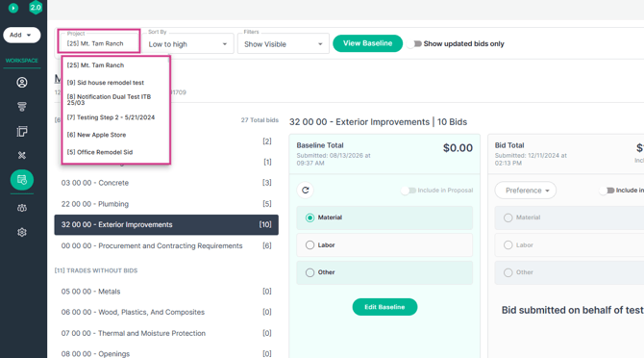Open the profile icon in sidebar

pyautogui.click(x=22, y=83)
